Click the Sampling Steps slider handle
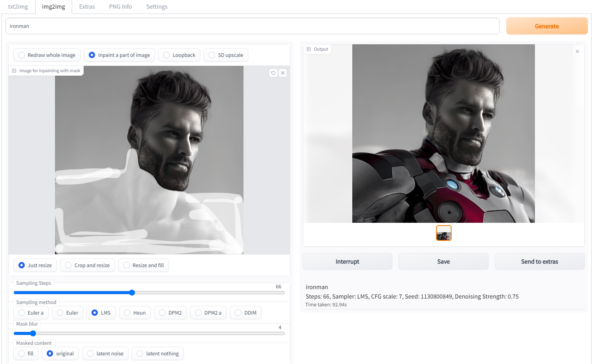The width and height of the screenshot is (595, 364). click(132, 293)
